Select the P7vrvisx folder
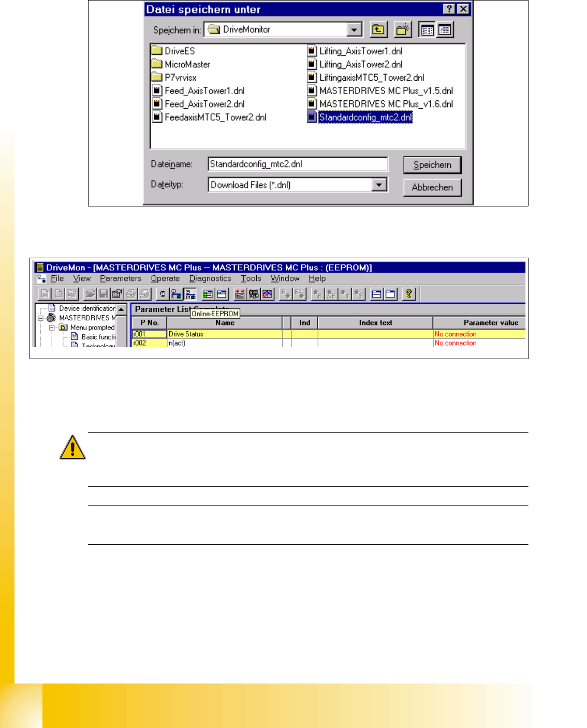Image resolution: width=587 pixels, height=728 pixels. pyautogui.click(x=174, y=78)
